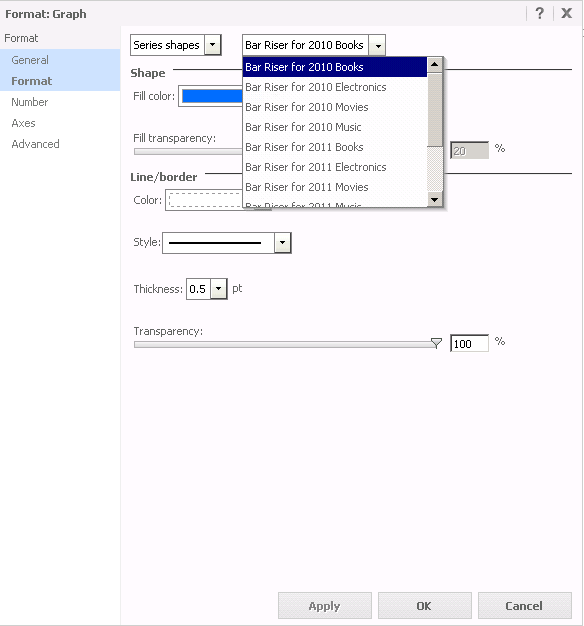Click the list scrollbar up arrow
This screenshot has width=584, height=626.
(435, 65)
